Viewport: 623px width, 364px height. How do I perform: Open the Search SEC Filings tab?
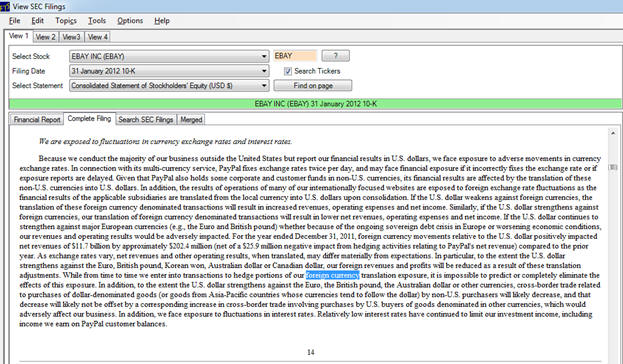(145, 119)
